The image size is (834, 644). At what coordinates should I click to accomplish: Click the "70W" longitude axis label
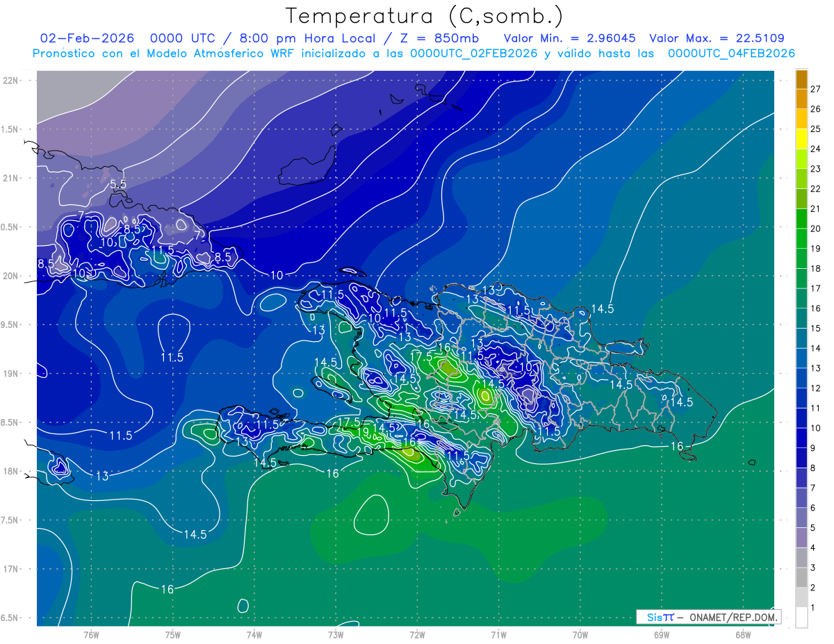(580, 634)
